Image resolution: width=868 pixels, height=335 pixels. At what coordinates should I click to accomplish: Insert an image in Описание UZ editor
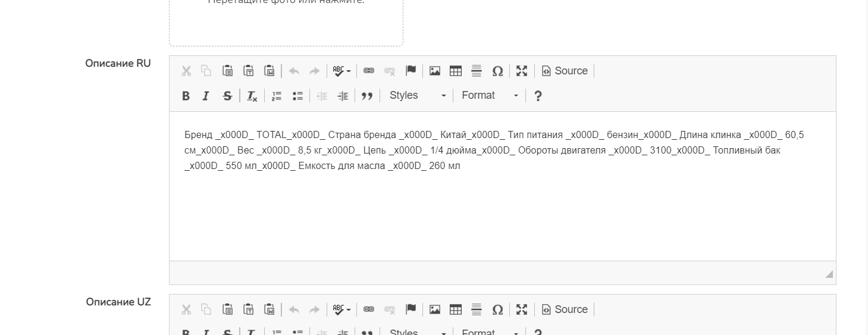pyautogui.click(x=435, y=310)
